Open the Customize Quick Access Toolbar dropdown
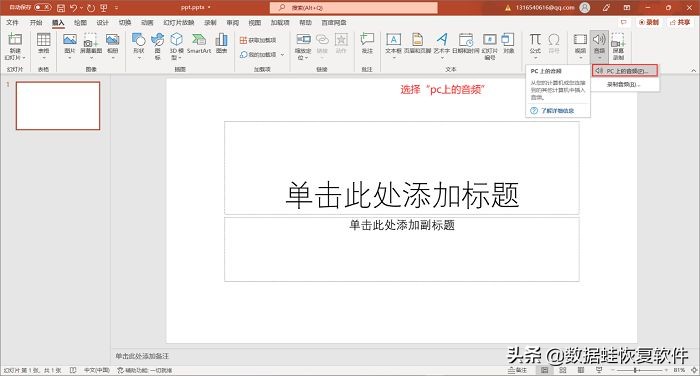Image resolution: width=700 pixels, height=376 pixels. click(x=117, y=8)
